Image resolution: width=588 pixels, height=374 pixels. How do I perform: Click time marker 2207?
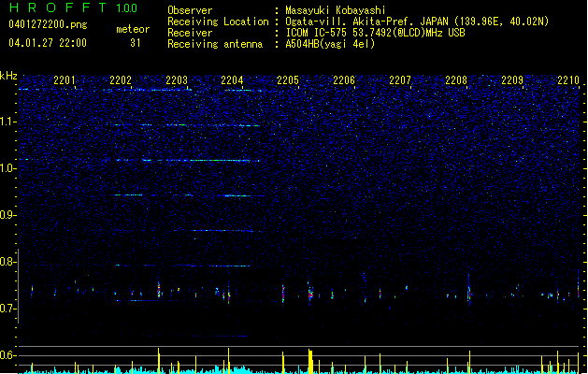400,79
